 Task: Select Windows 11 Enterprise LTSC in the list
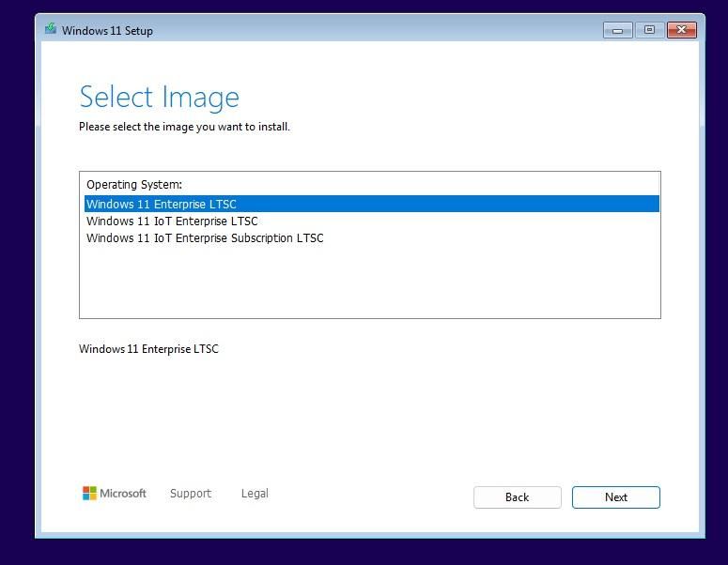click(162, 204)
